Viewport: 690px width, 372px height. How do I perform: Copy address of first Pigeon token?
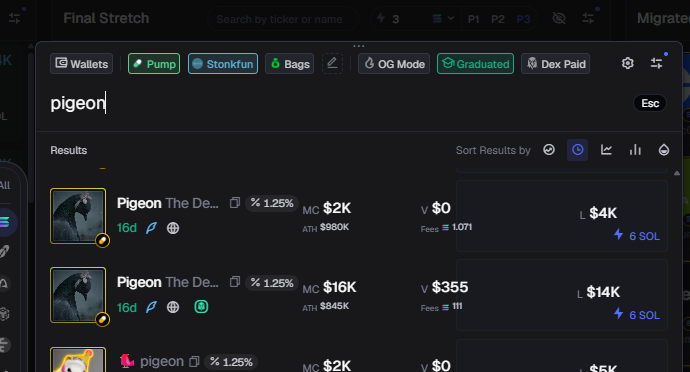pos(235,203)
